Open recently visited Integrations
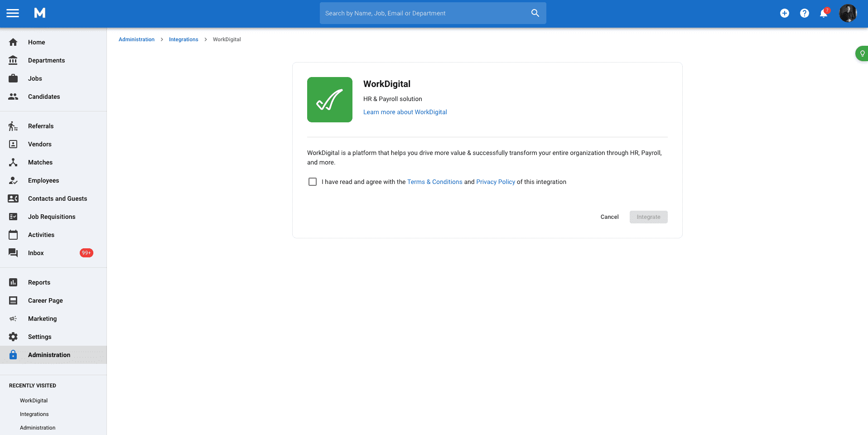Screen dimensions: 868x435 [x=34, y=414]
